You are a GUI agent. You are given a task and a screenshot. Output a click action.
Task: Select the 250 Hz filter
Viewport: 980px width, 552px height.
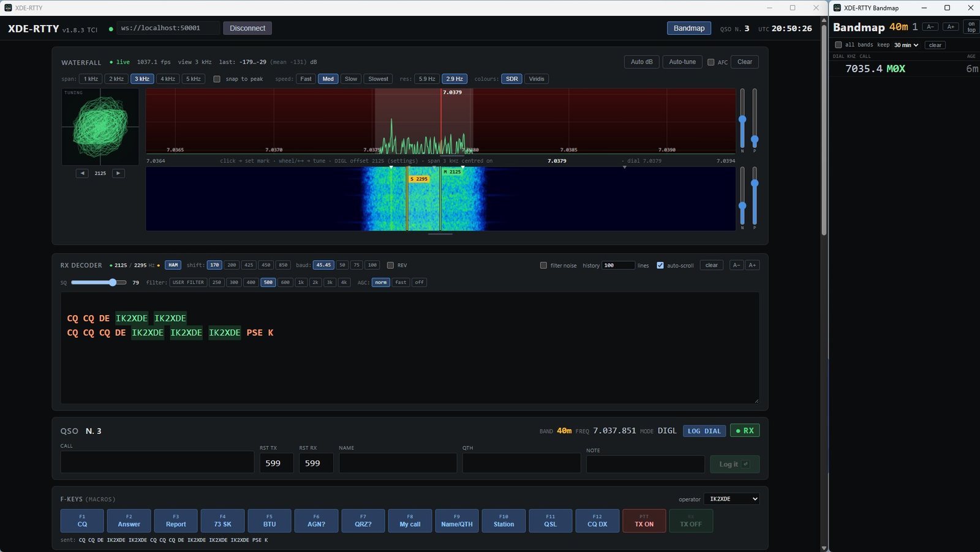217,282
